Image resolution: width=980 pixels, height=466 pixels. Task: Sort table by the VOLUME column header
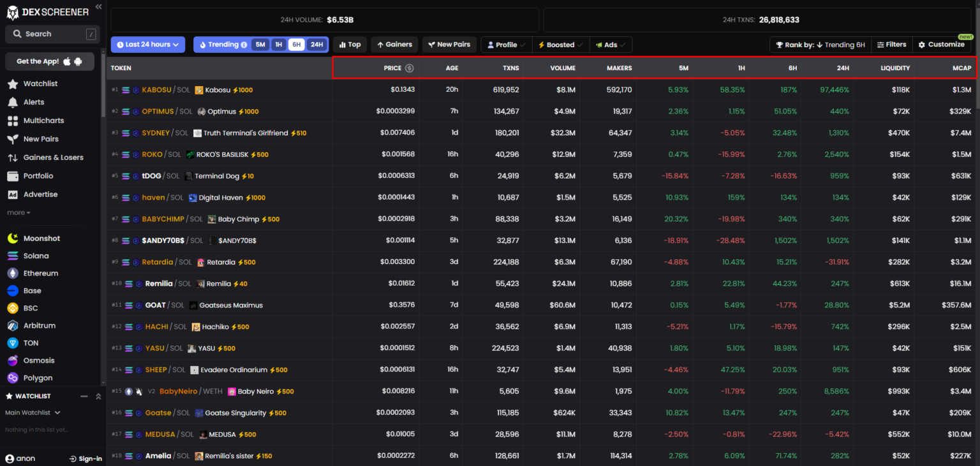[x=563, y=68]
